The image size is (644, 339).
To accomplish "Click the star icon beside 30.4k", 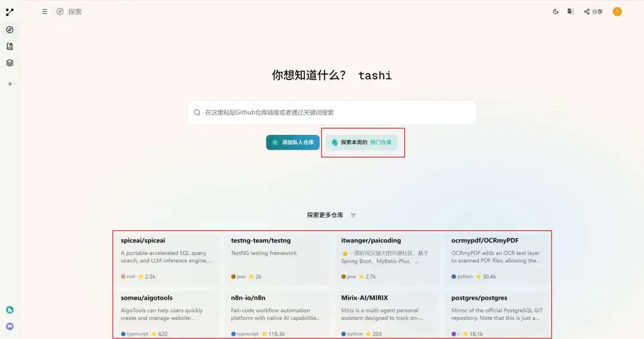I will click(x=478, y=276).
